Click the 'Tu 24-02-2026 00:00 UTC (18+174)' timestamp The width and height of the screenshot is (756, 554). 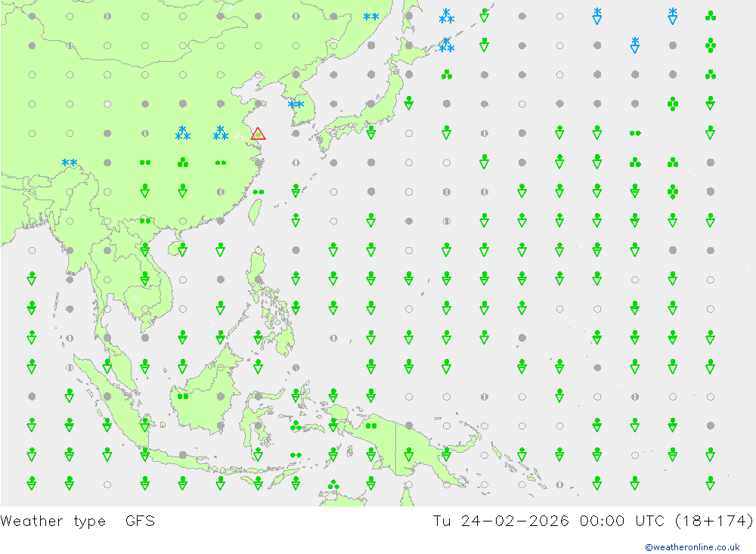tap(593, 522)
